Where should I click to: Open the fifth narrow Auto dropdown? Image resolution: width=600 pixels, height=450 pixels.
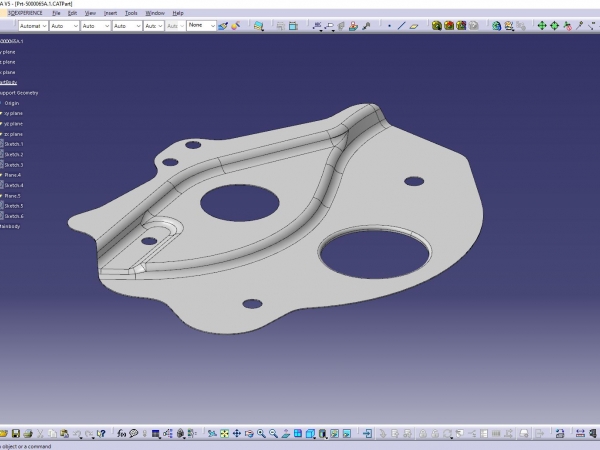point(154,26)
